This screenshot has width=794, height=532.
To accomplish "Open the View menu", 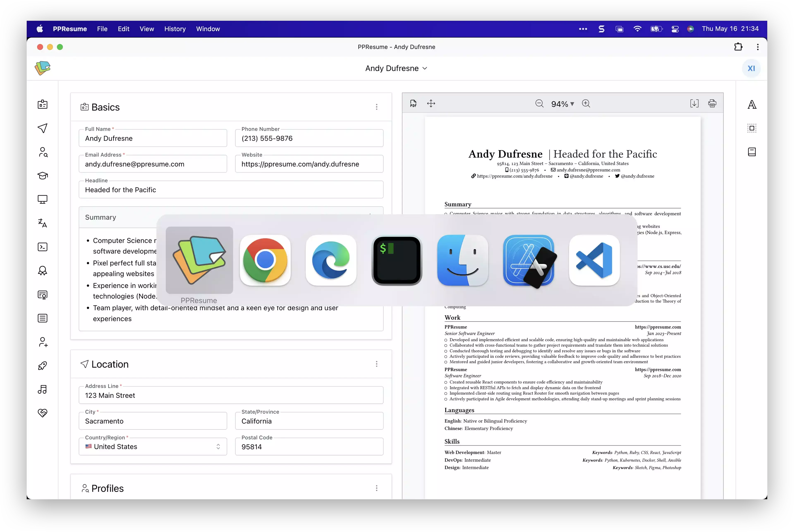I will click(147, 29).
